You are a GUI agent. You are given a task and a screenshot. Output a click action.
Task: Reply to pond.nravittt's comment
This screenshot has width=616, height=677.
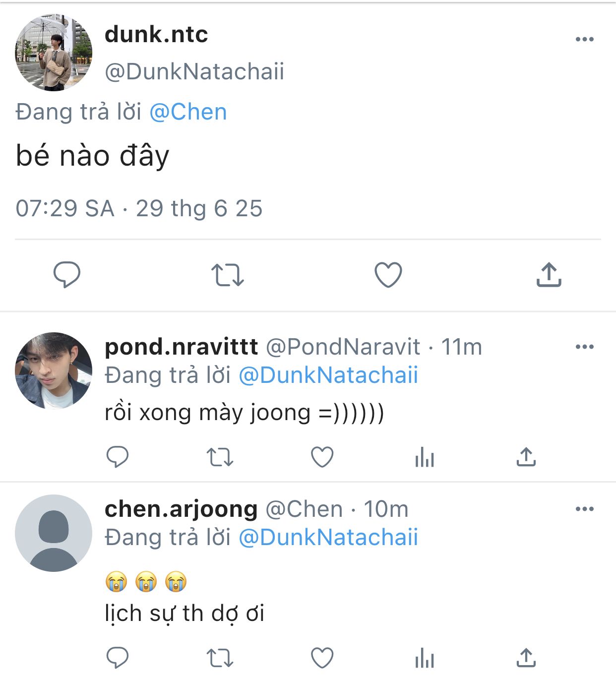[x=118, y=457]
